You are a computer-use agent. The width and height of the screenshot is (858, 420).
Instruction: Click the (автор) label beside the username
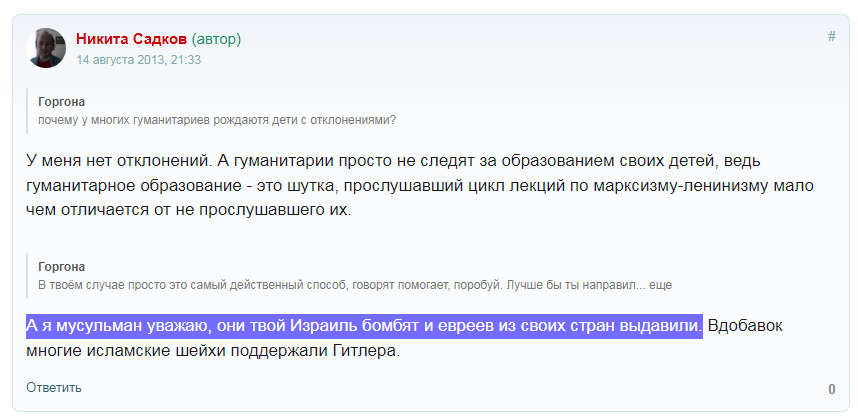click(x=216, y=39)
